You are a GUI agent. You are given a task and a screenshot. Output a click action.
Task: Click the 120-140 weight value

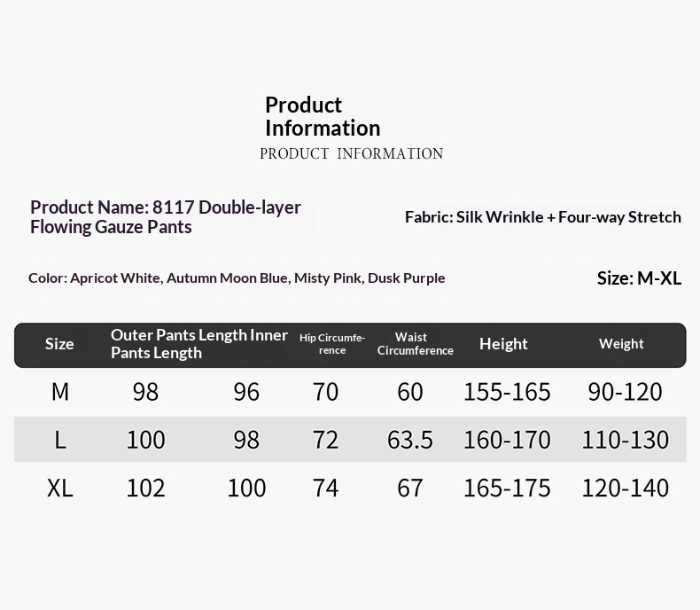(625, 488)
